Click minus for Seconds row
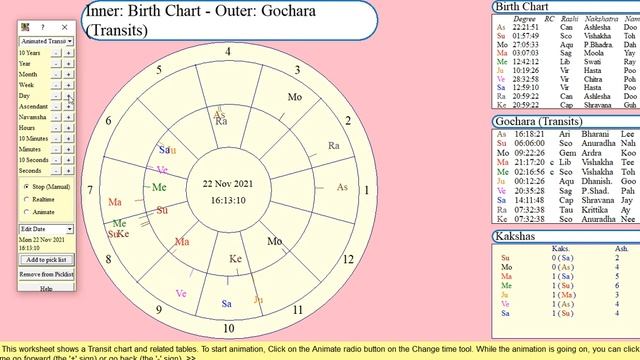The height and width of the screenshot is (360, 640). pos(56,171)
